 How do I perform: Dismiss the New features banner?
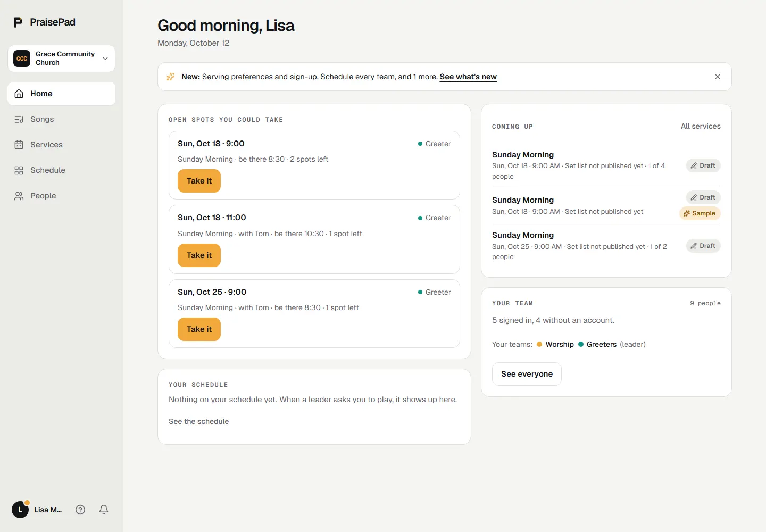(x=718, y=77)
